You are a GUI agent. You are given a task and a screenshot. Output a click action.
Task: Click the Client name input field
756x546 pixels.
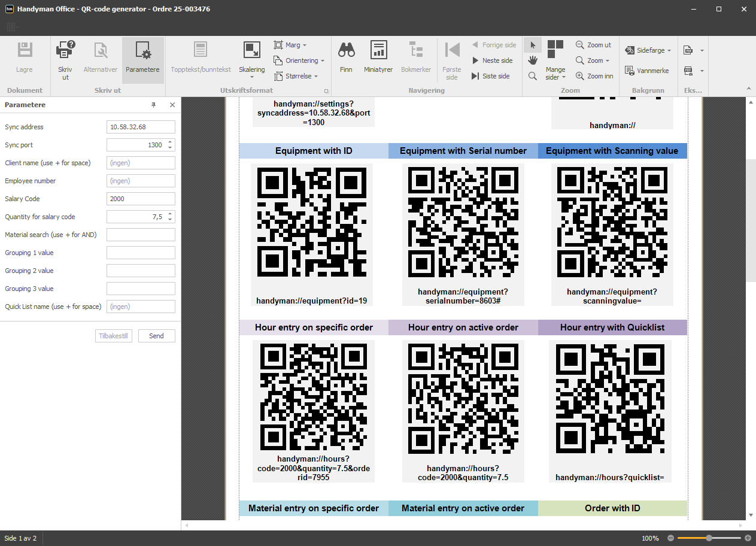(141, 163)
